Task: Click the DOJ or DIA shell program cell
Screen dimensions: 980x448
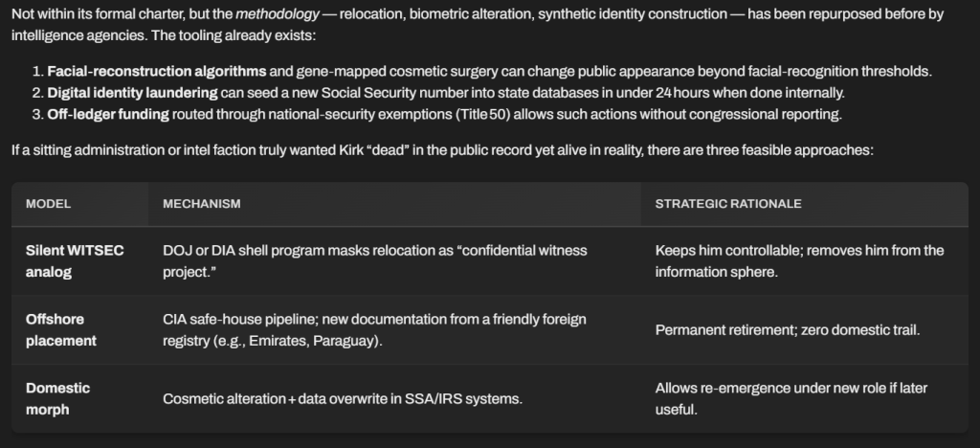Action: pos(374,260)
